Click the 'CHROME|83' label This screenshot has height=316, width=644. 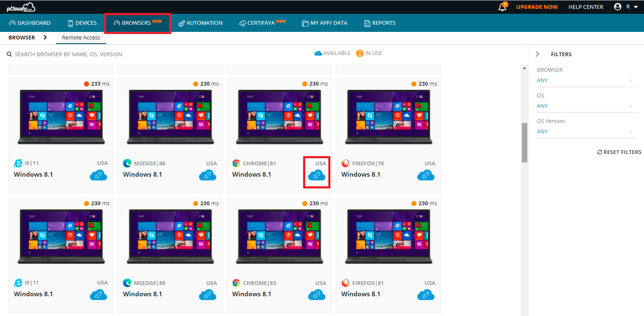pyautogui.click(x=259, y=283)
